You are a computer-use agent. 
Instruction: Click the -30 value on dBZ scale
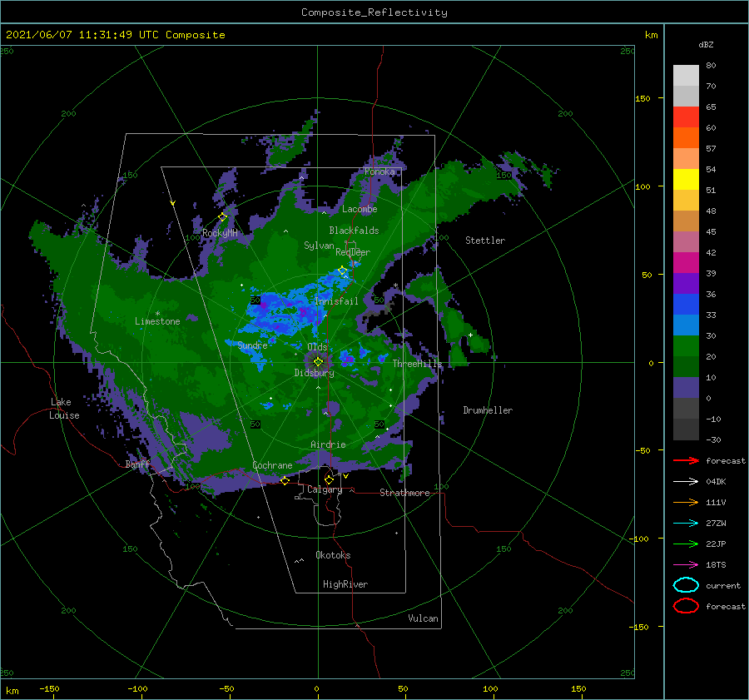713,439
